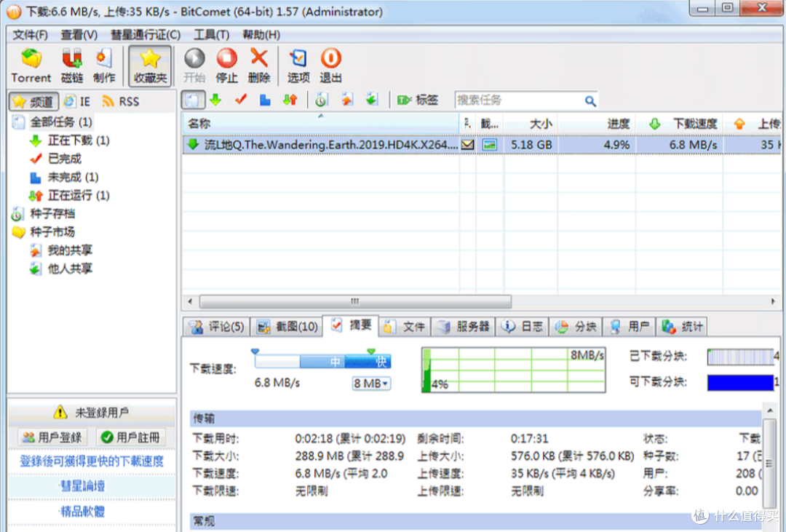
Task: Open the 日志 log tab
Action: [x=523, y=327]
